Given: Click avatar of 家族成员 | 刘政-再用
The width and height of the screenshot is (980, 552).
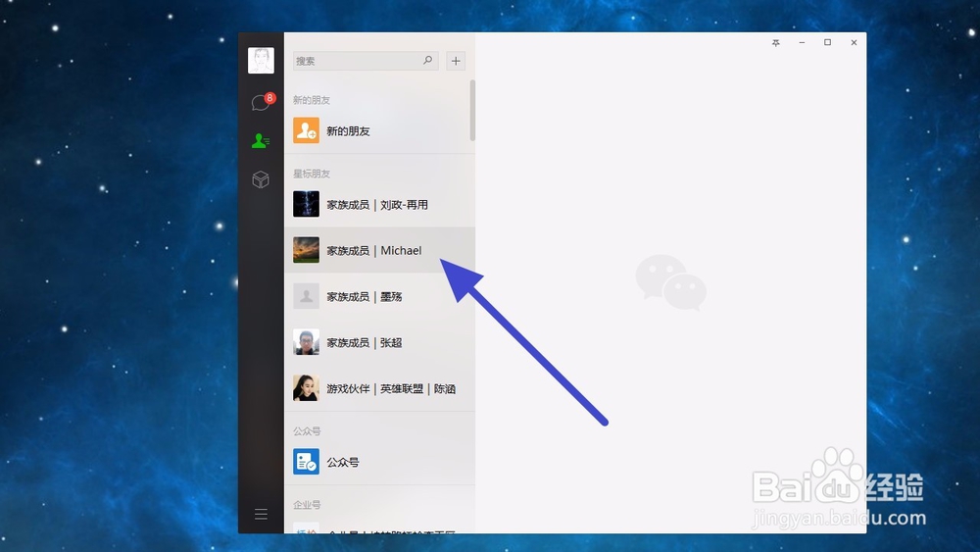Looking at the screenshot, I should click(306, 204).
